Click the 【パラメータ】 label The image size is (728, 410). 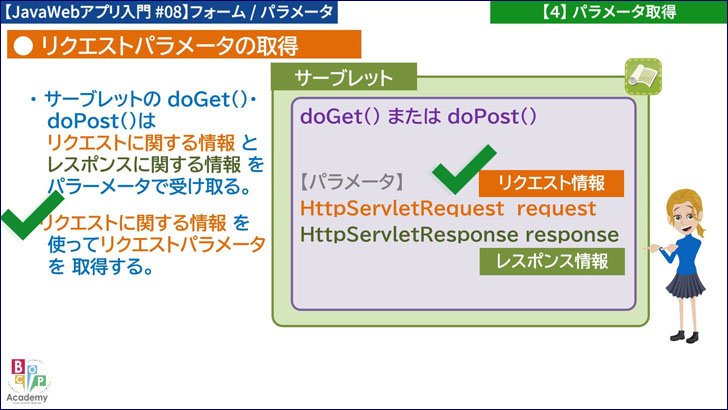point(351,183)
